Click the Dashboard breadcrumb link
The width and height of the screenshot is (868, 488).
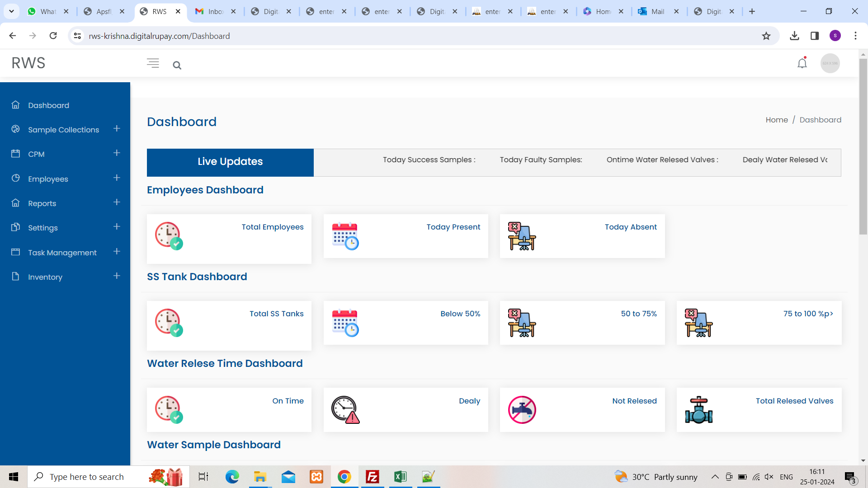click(x=820, y=120)
